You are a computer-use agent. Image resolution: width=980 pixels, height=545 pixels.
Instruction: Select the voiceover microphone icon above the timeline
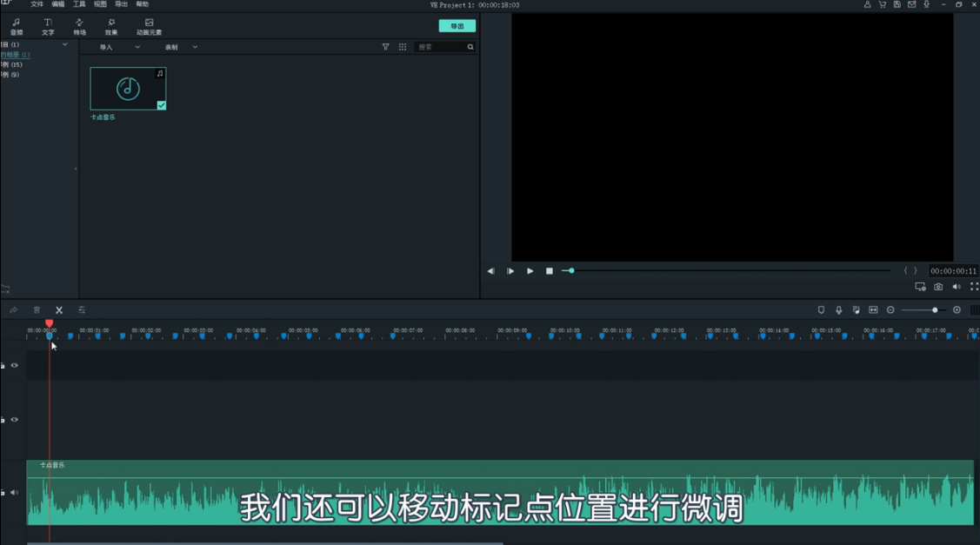pyautogui.click(x=838, y=309)
